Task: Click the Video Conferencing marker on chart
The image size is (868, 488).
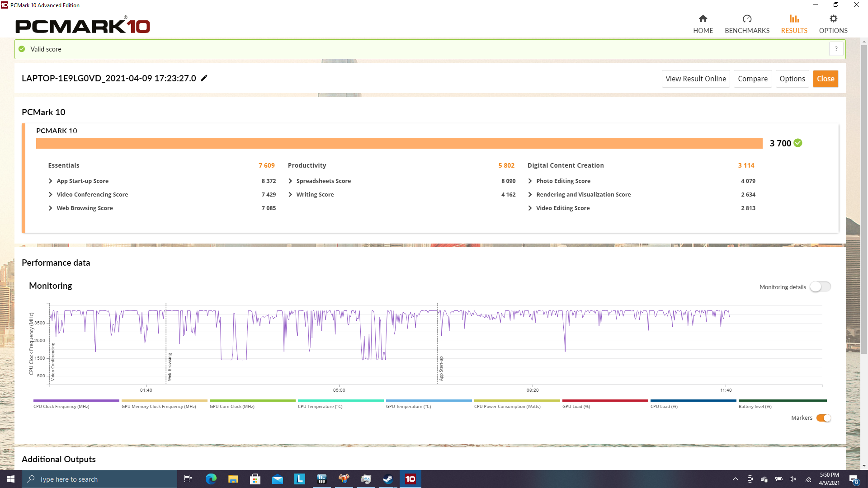Action: 53,361
